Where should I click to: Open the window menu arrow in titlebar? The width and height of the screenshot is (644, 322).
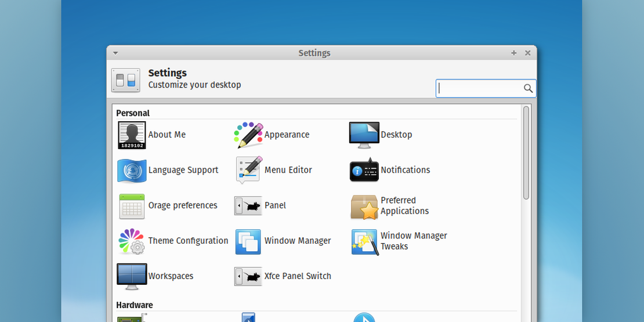(115, 53)
